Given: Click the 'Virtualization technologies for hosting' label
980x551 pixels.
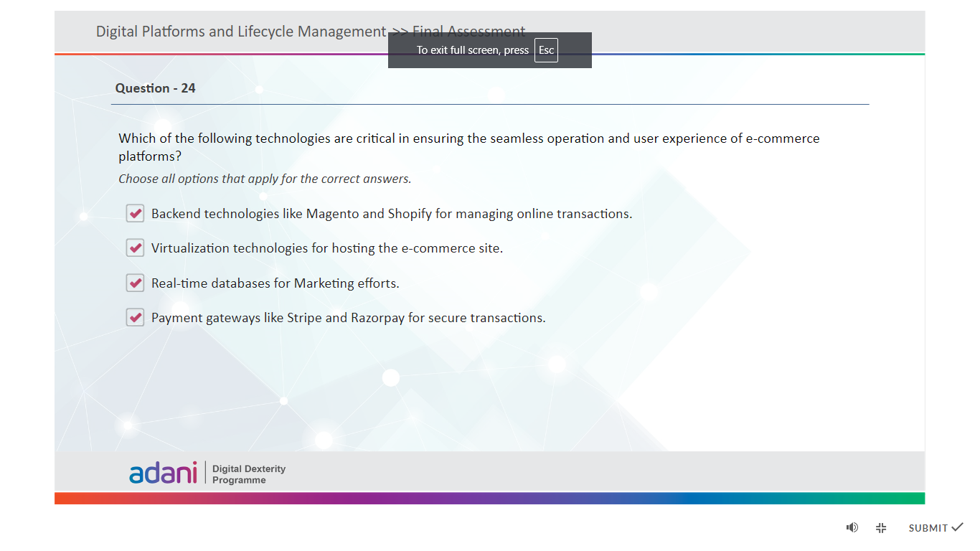Looking at the screenshot, I should click(x=327, y=248).
